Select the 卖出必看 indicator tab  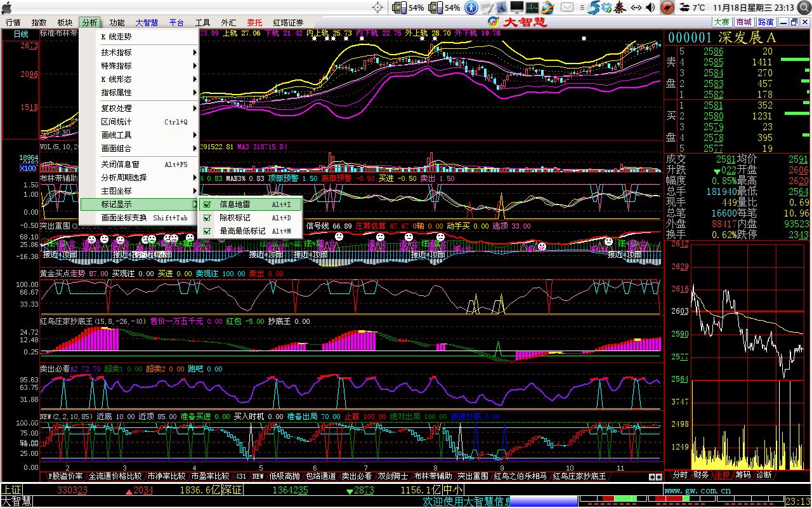click(357, 476)
